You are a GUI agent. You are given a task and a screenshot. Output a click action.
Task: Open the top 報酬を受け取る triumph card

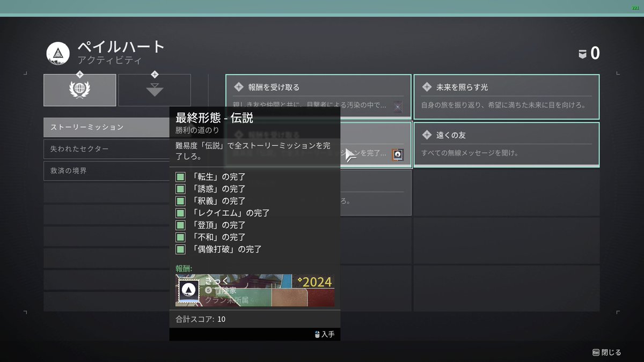[x=318, y=97]
